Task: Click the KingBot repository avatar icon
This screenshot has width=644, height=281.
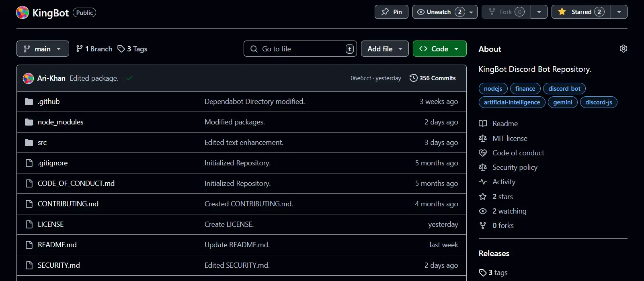Action: point(23,12)
